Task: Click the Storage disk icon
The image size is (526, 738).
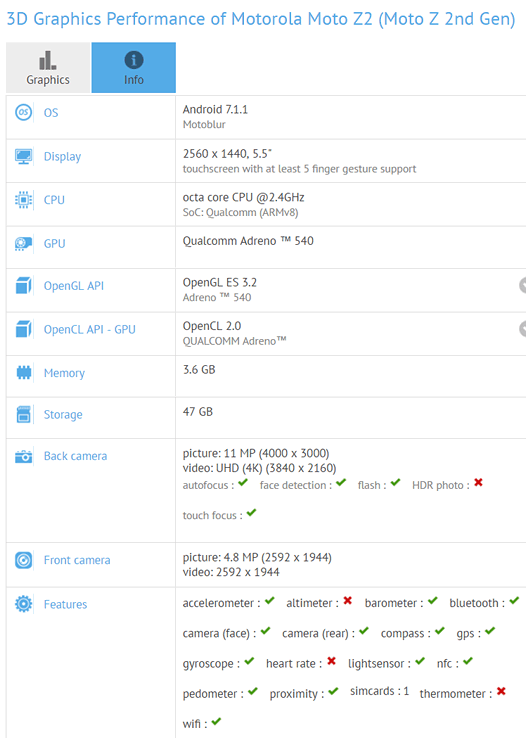Action: 24,414
